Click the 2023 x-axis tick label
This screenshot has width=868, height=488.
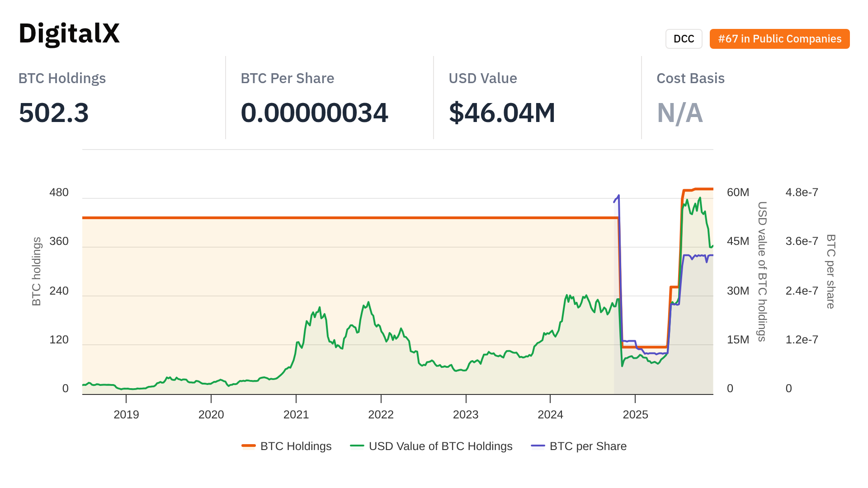pyautogui.click(x=466, y=414)
